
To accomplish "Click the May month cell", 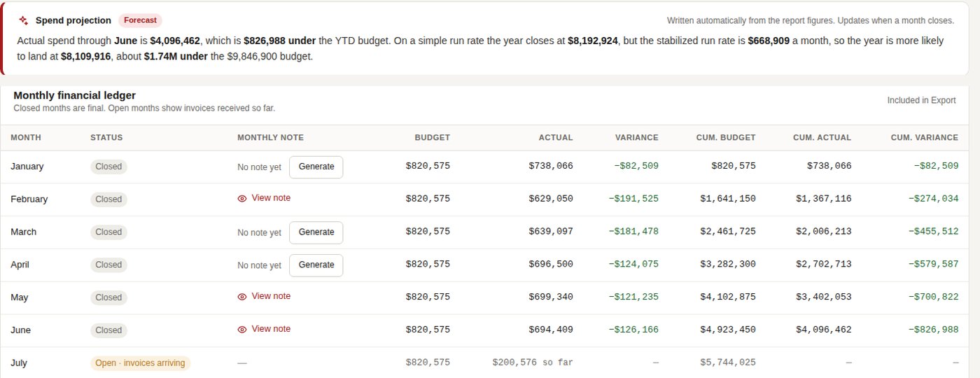I will point(20,297).
